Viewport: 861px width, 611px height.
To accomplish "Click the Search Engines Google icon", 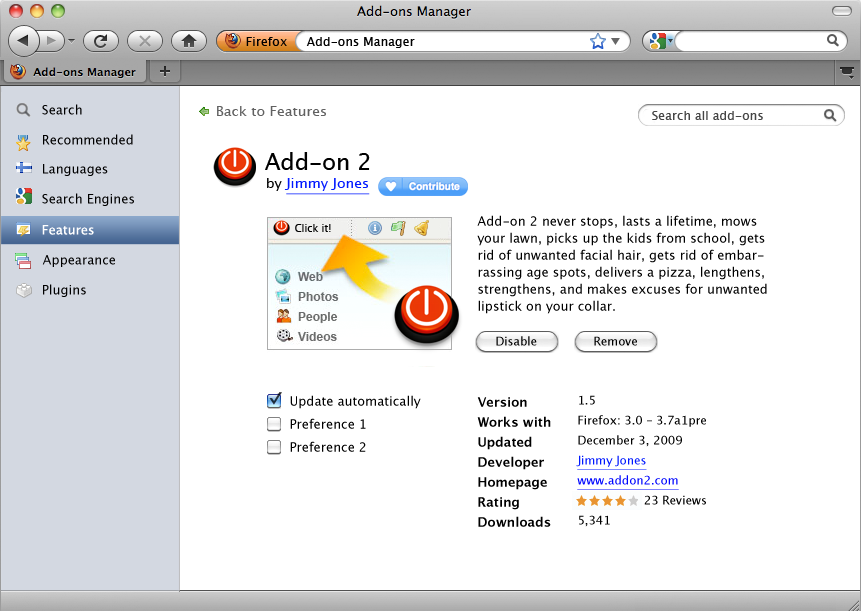I will pos(24,196).
